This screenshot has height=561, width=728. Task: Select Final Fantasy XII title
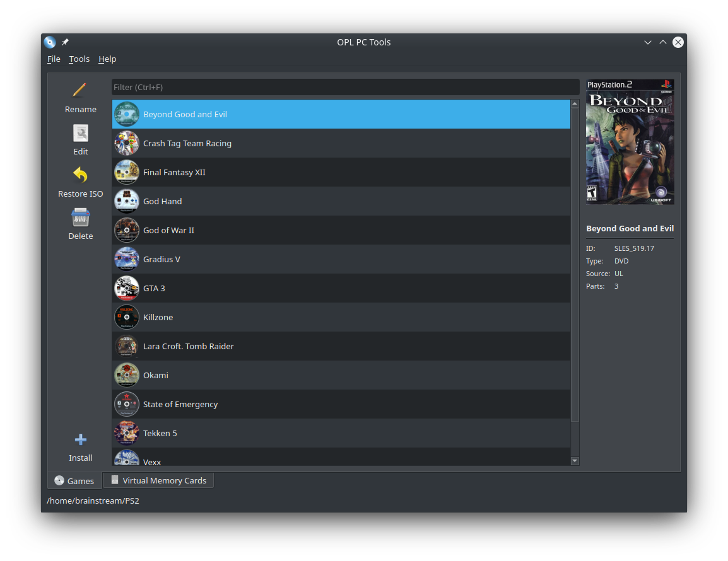pyautogui.click(x=174, y=172)
